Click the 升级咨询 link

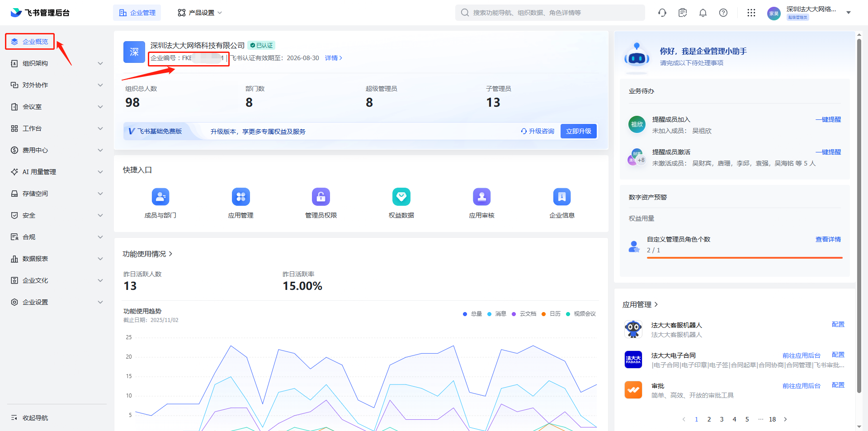pyautogui.click(x=538, y=131)
